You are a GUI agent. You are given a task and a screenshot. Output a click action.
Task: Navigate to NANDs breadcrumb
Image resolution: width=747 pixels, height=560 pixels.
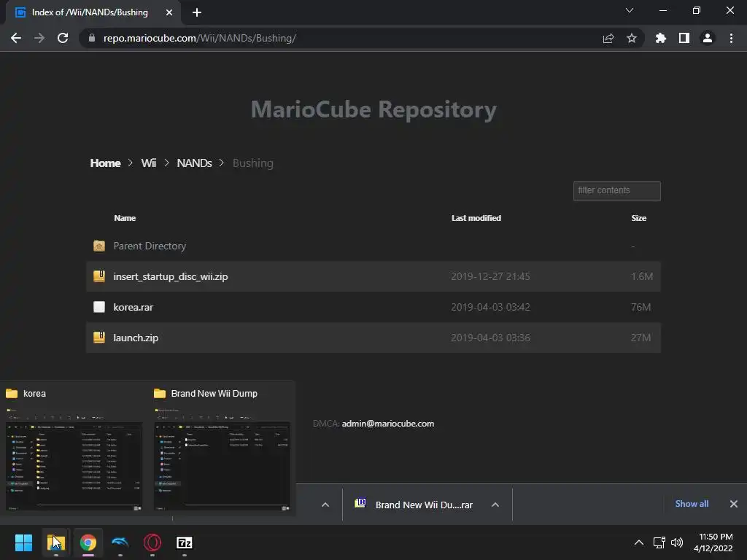tap(194, 163)
